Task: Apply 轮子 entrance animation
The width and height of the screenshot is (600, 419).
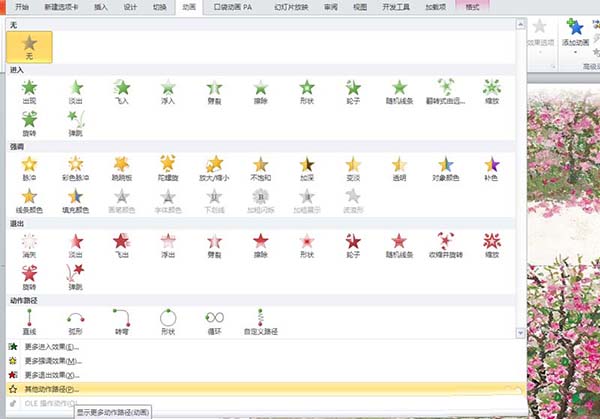Action: tap(353, 92)
